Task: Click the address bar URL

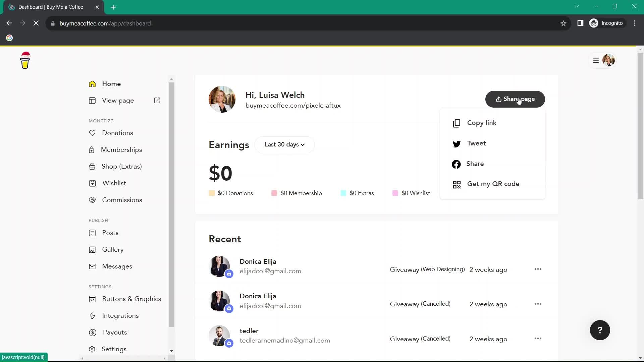Action: pos(105,23)
